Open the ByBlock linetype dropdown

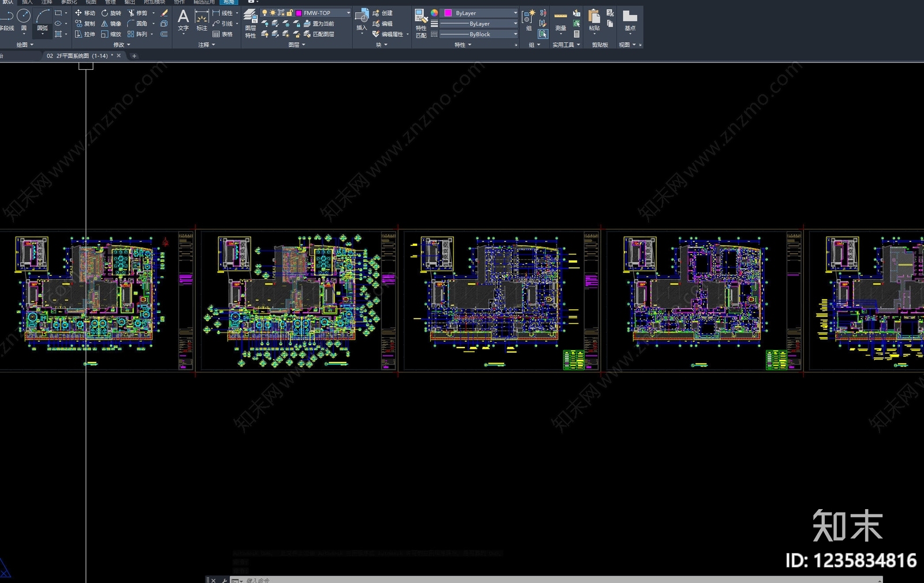479,34
